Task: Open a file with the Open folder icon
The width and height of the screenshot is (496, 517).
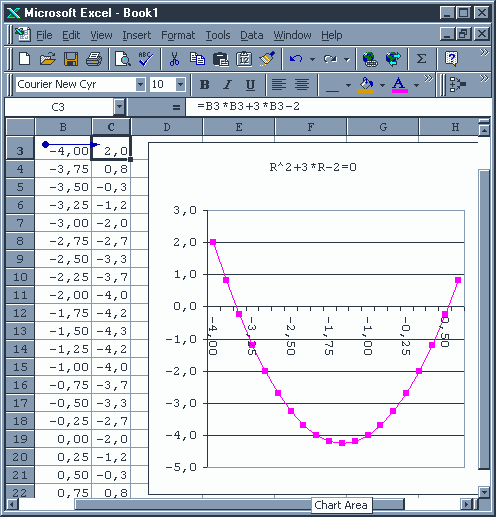Action: pos(48,59)
